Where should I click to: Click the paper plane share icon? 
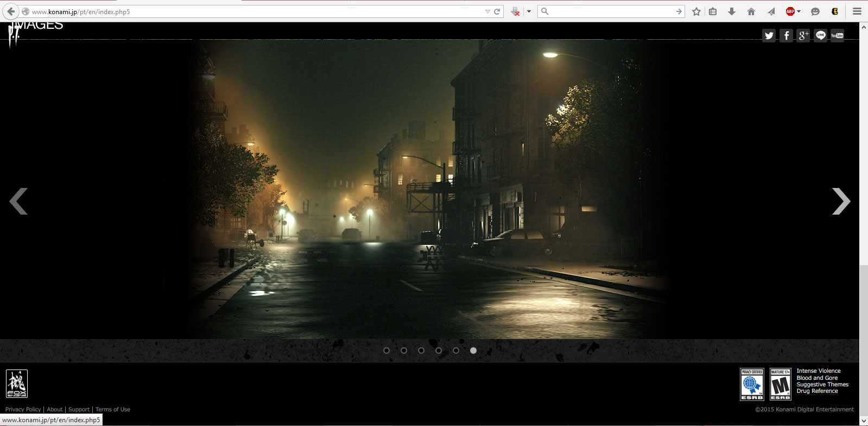tap(771, 11)
